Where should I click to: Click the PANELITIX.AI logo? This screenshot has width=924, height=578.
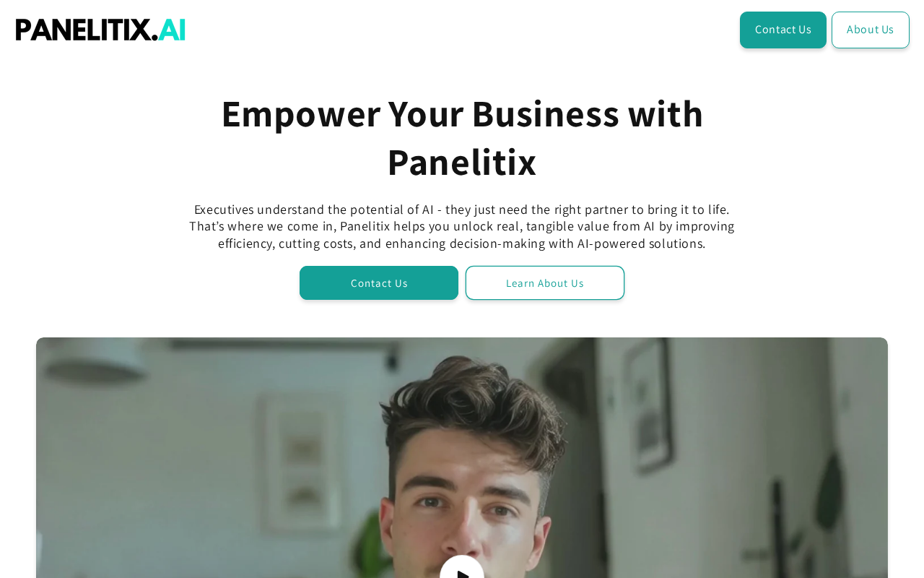(x=100, y=30)
